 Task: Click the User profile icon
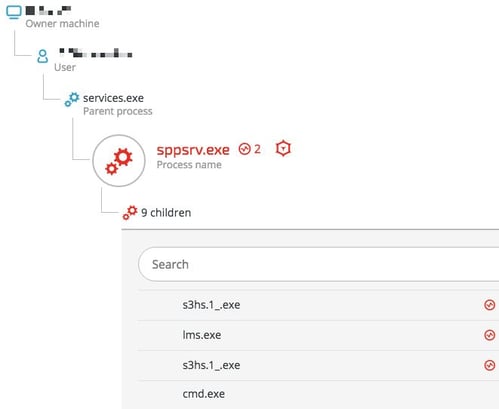42,56
